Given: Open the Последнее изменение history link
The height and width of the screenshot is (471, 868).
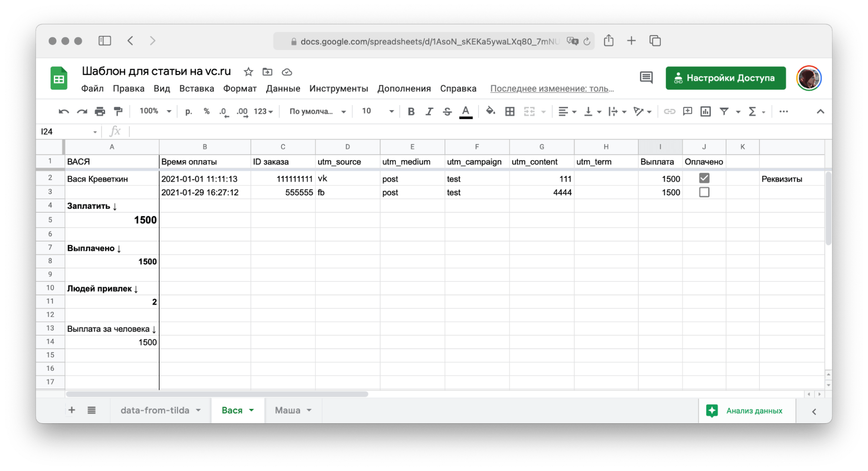Looking at the screenshot, I should click(x=552, y=89).
